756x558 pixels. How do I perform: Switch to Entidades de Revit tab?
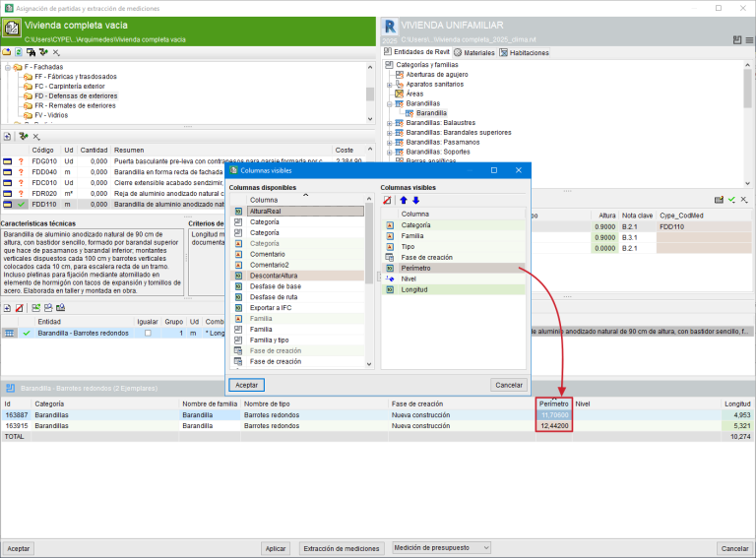pyautogui.click(x=416, y=52)
